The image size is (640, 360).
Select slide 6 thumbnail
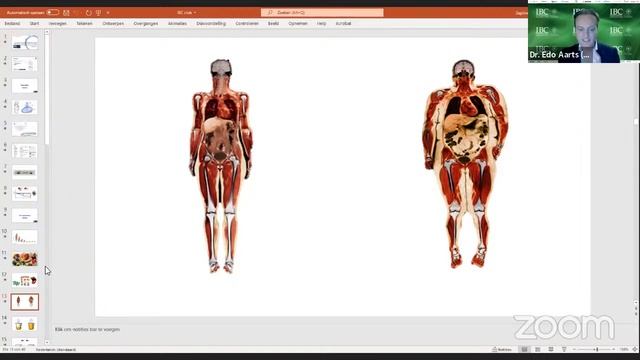25,151
